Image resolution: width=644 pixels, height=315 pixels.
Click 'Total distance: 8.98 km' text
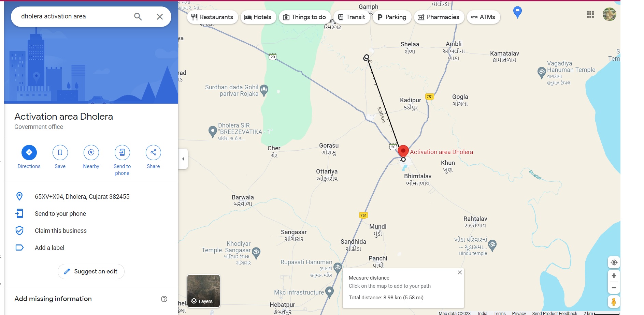[386, 298]
